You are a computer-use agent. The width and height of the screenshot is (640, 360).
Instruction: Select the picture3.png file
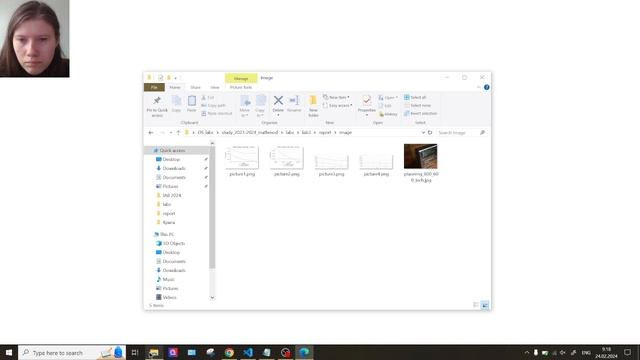click(331, 161)
